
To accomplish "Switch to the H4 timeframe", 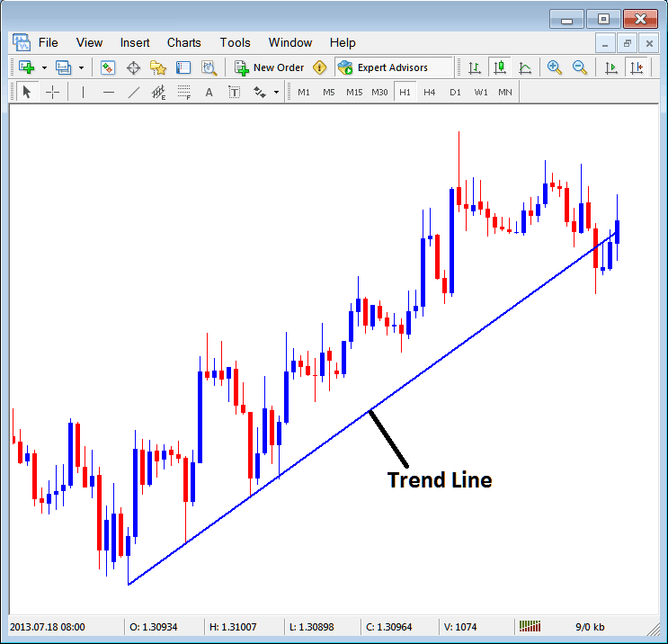I will (x=430, y=92).
